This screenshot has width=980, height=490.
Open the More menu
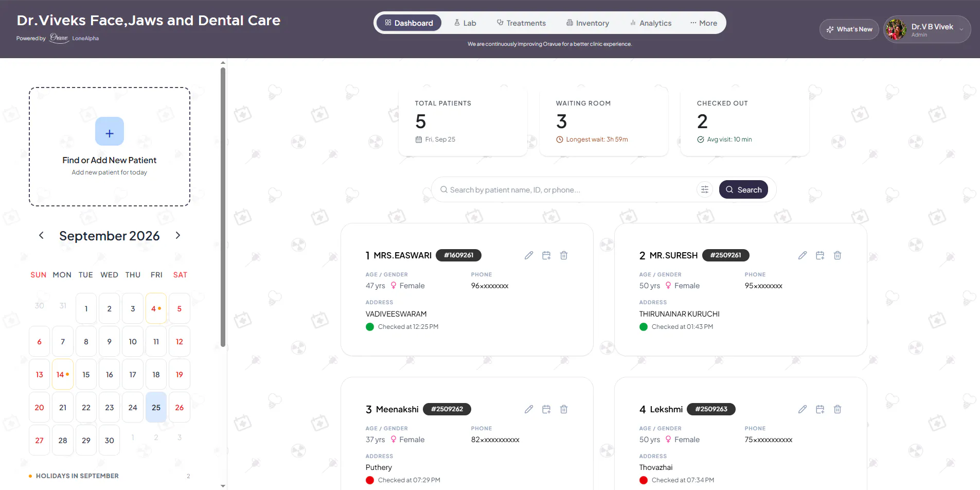(704, 23)
